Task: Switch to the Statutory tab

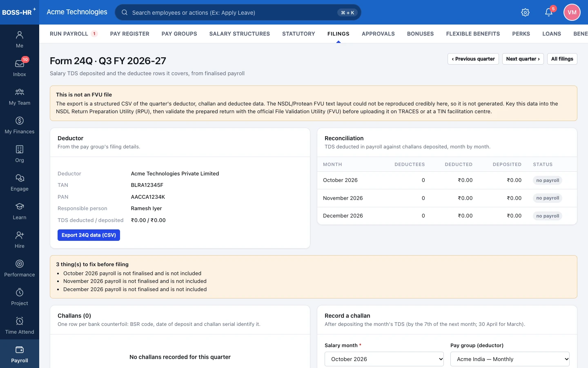Action: 298,34
